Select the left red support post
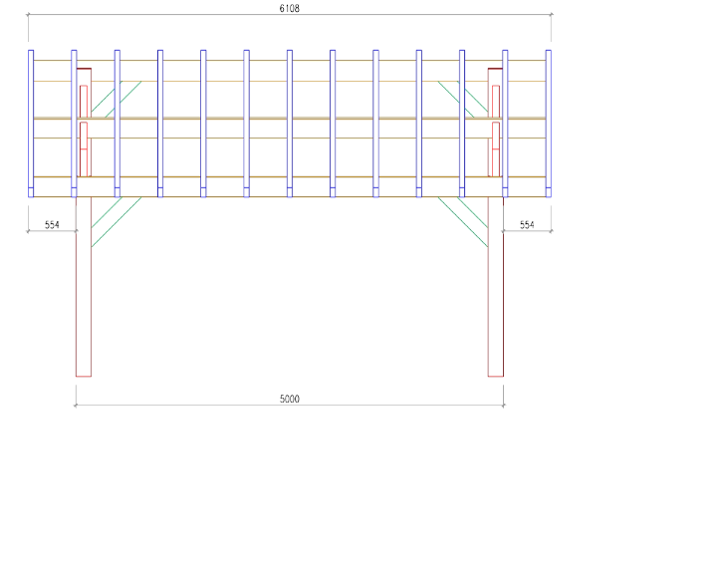728x567 pixels. pos(84,287)
